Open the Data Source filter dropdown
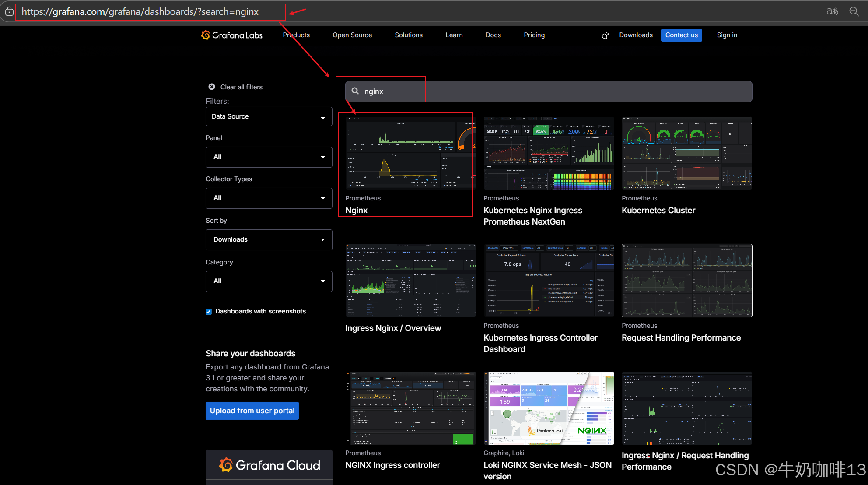868x485 pixels. (x=269, y=117)
